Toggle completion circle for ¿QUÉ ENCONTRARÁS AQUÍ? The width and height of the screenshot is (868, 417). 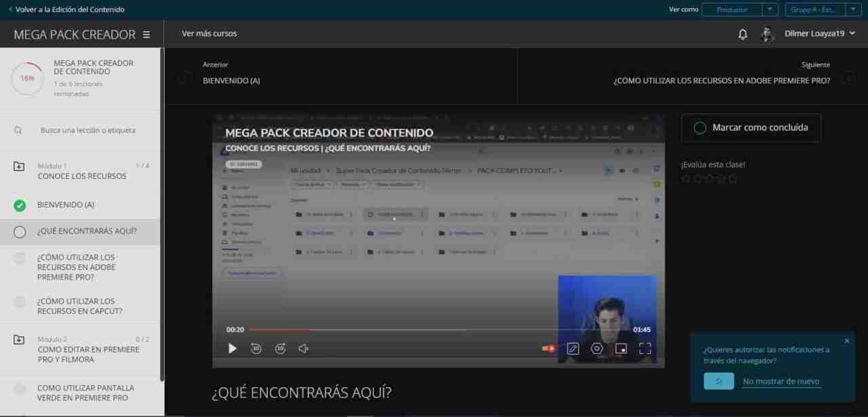pyautogui.click(x=19, y=231)
